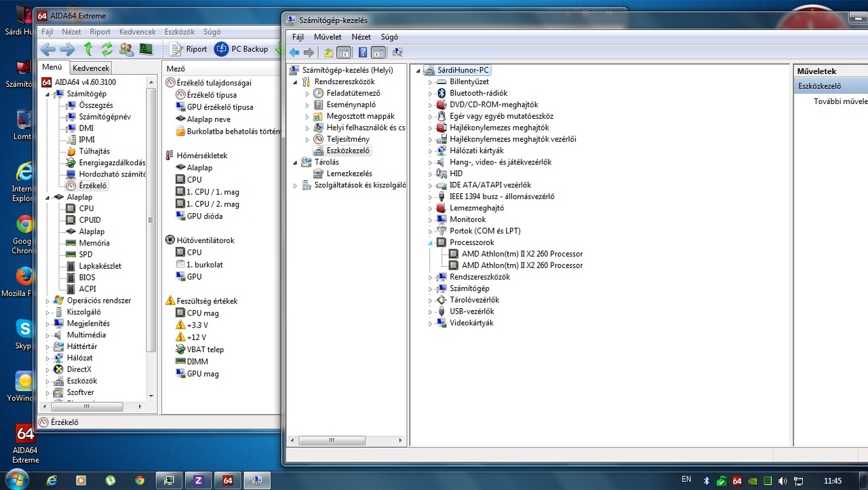Click the EN language indicator
Image resolution: width=868 pixels, height=490 pixels.
(x=686, y=480)
